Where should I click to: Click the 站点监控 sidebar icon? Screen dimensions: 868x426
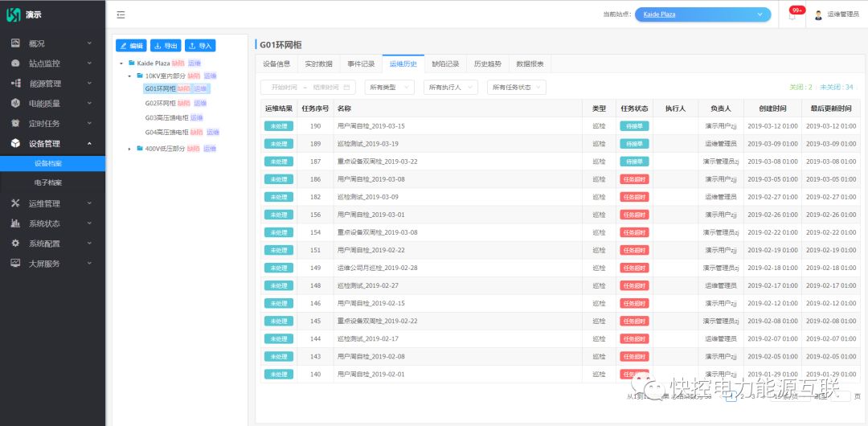tap(15, 63)
